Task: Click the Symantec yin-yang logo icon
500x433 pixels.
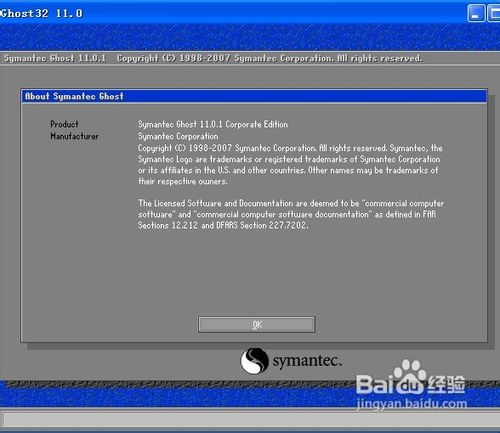Action: click(x=254, y=361)
